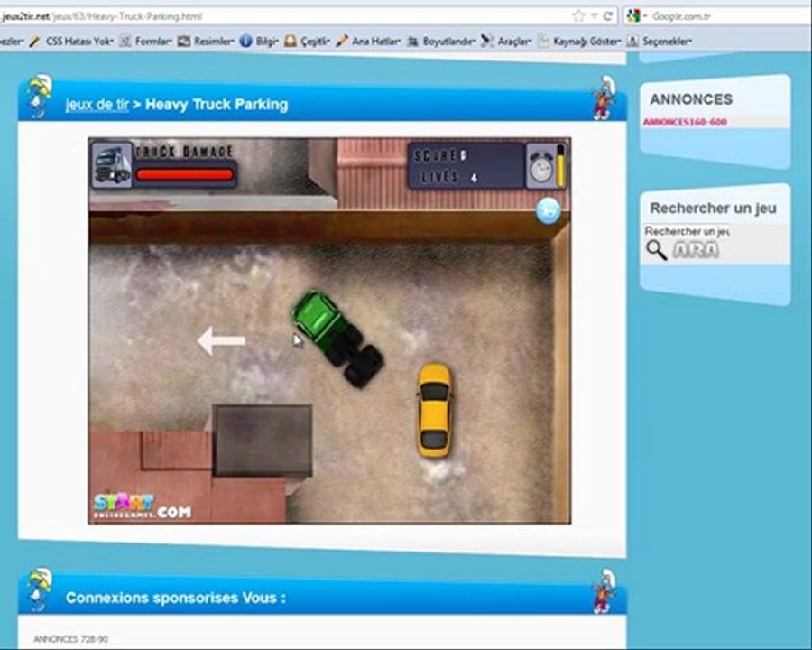
Task: Click the Start Online Games logo
Action: [143, 506]
